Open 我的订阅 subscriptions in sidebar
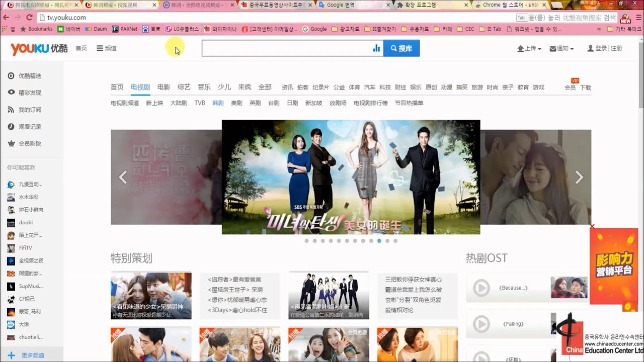This screenshot has height=362, width=644. coord(30,110)
